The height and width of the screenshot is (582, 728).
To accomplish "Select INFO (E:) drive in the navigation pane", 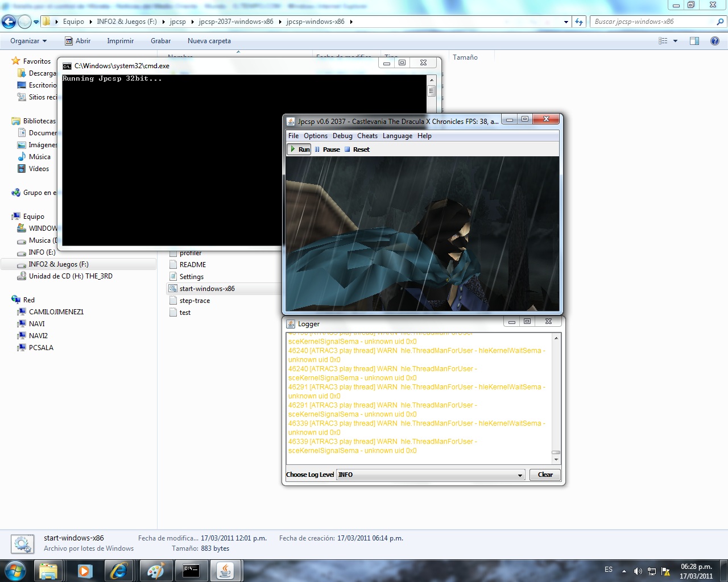I will [x=42, y=252].
